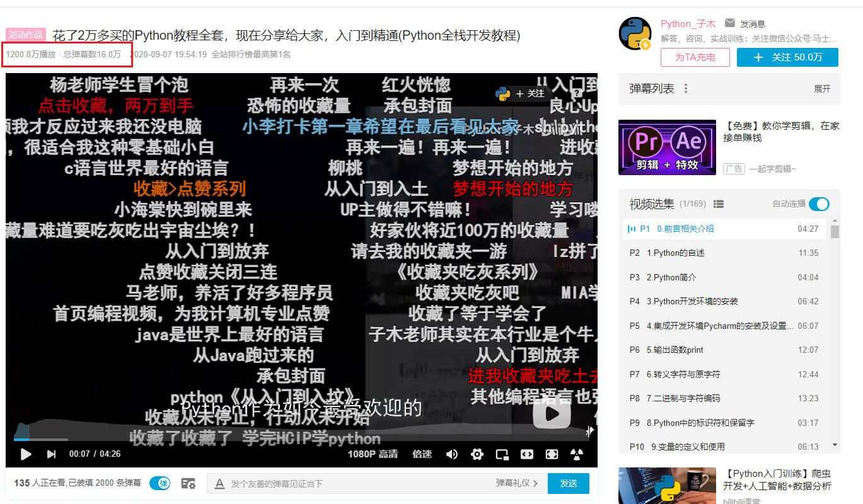The width and height of the screenshot is (863, 504).
Task: Select episode P6 5.输出函数print
Action: (724, 350)
